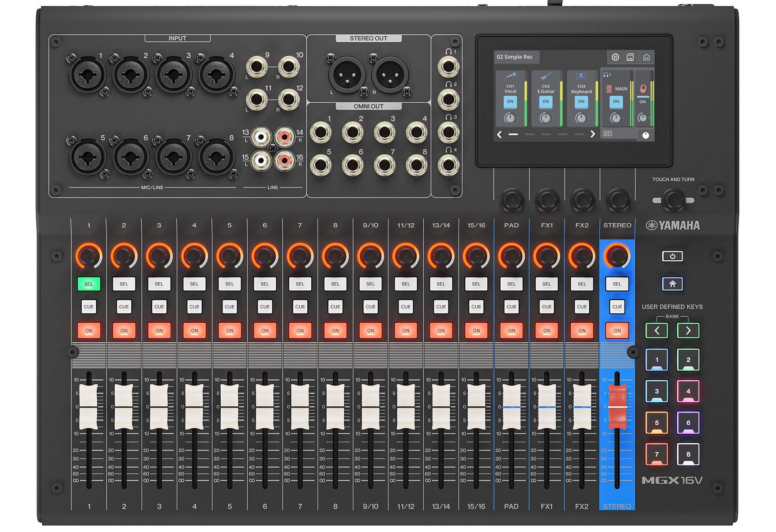Go to previous channel page on touchscreen
The image size is (776, 532).
coord(500,134)
